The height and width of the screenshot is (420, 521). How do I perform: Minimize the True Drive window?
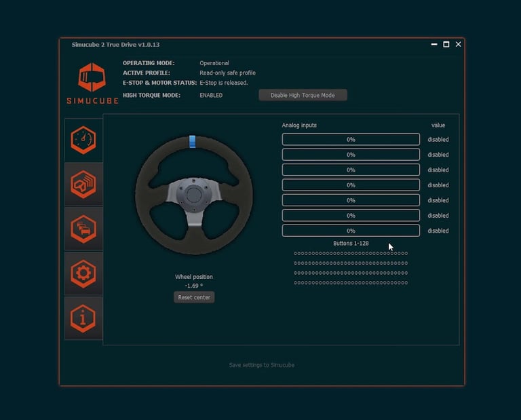[434, 44]
